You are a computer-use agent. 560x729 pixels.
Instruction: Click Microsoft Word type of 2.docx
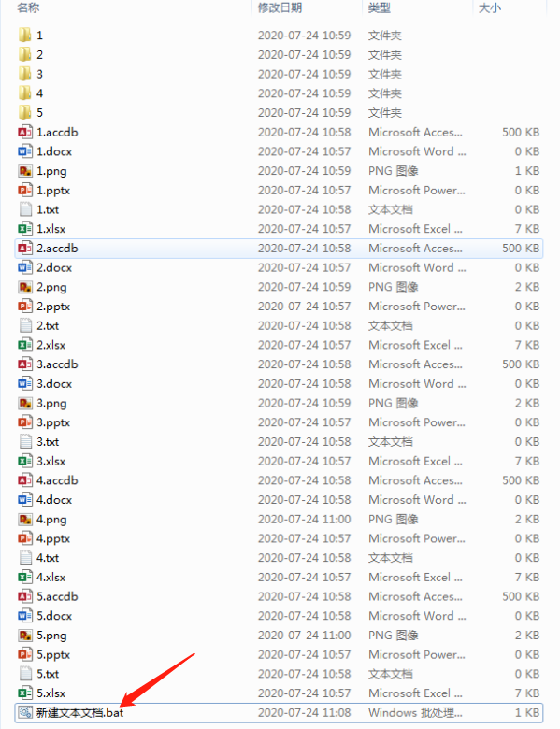pyautogui.click(x=417, y=268)
